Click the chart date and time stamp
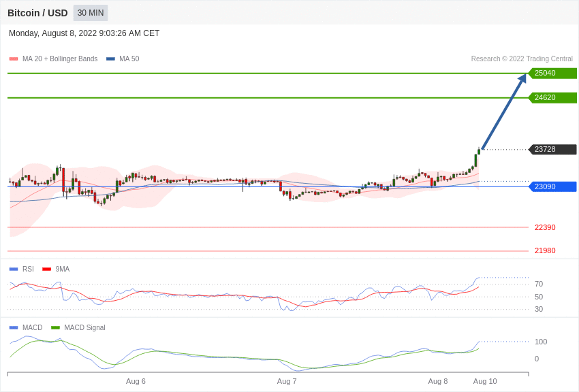 (84, 33)
